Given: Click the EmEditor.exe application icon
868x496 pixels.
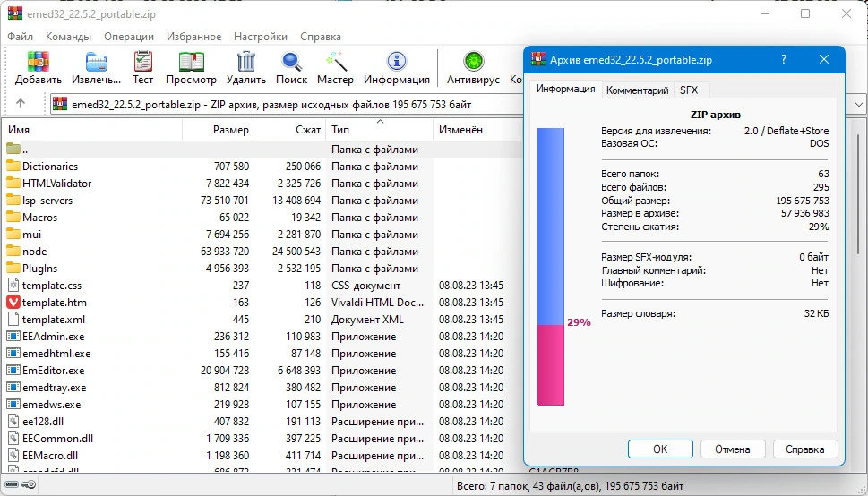Looking at the screenshot, I should pos(13,371).
